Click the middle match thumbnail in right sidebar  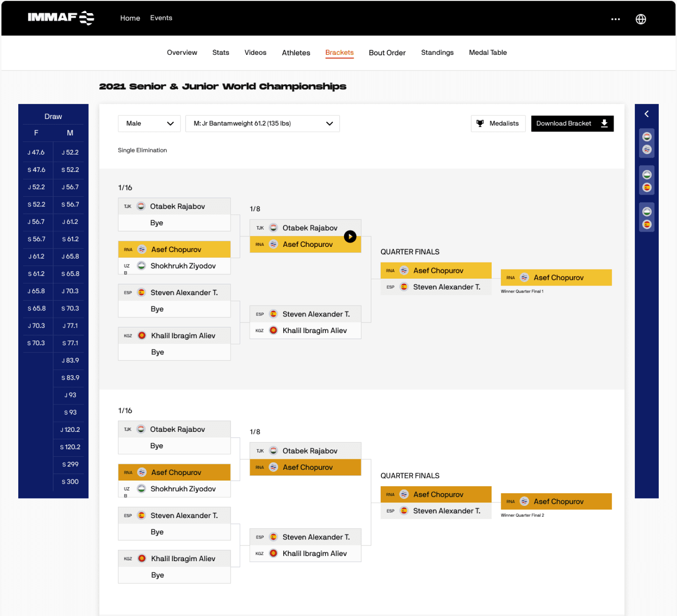pos(647,181)
